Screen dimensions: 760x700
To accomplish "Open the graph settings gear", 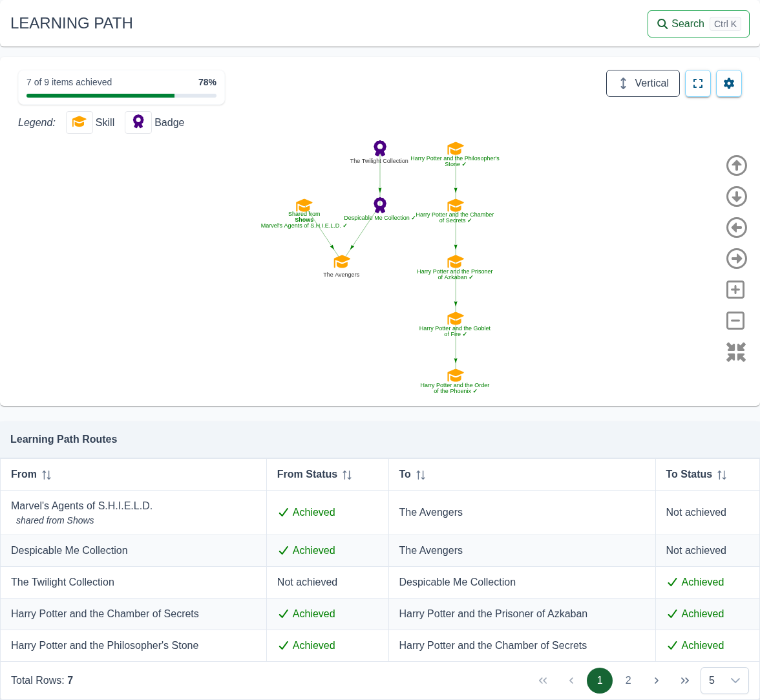I will 729,83.
